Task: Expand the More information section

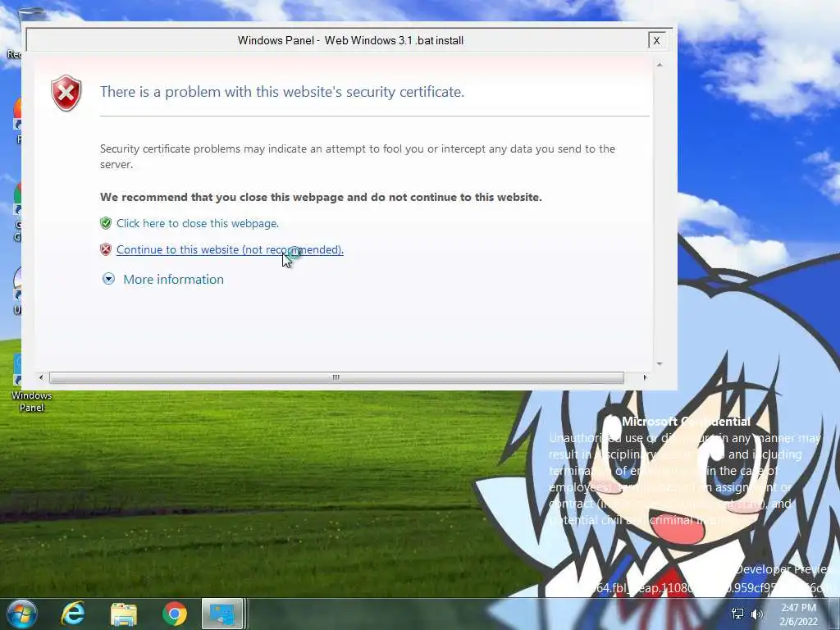Action: [109, 279]
